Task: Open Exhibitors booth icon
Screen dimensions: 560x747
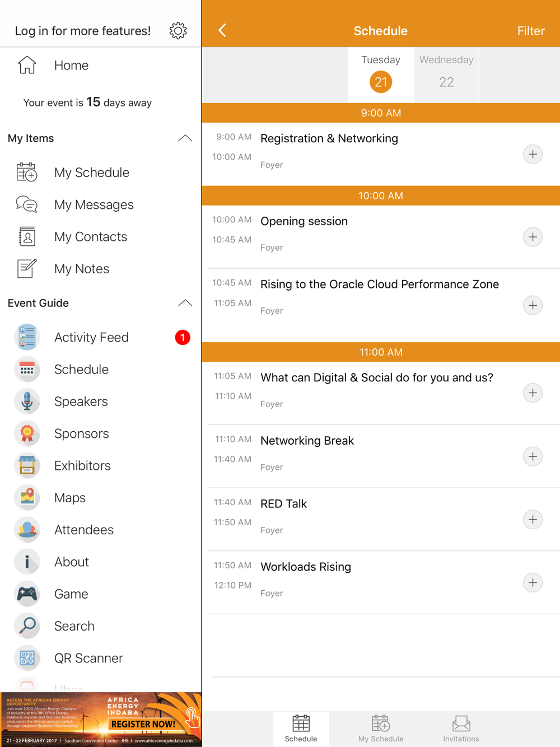Action: click(27, 466)
